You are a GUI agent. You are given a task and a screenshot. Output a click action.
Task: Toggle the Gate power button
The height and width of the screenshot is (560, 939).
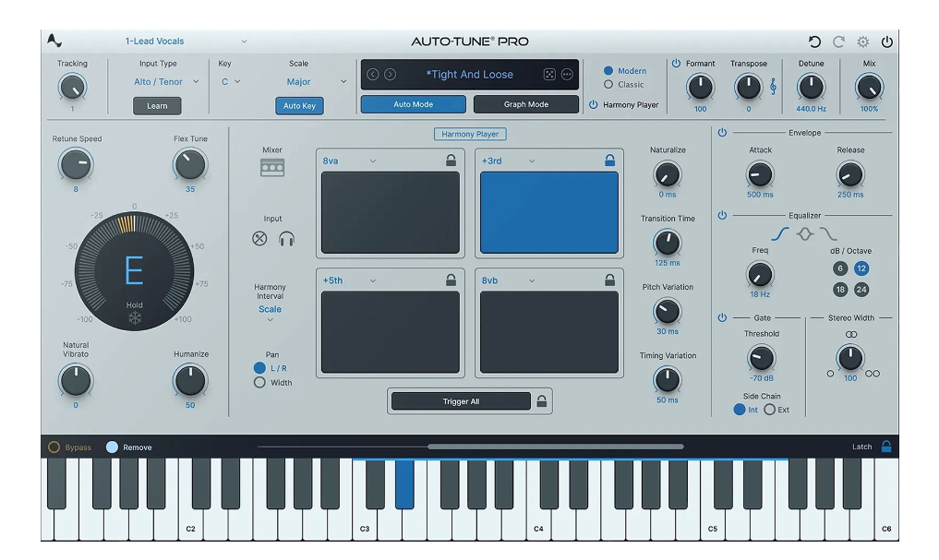pos(722,317)
